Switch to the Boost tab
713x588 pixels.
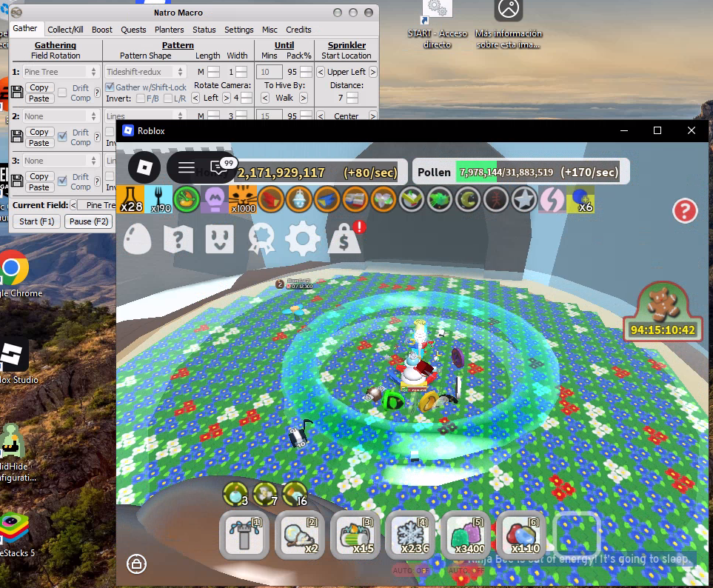102,30
